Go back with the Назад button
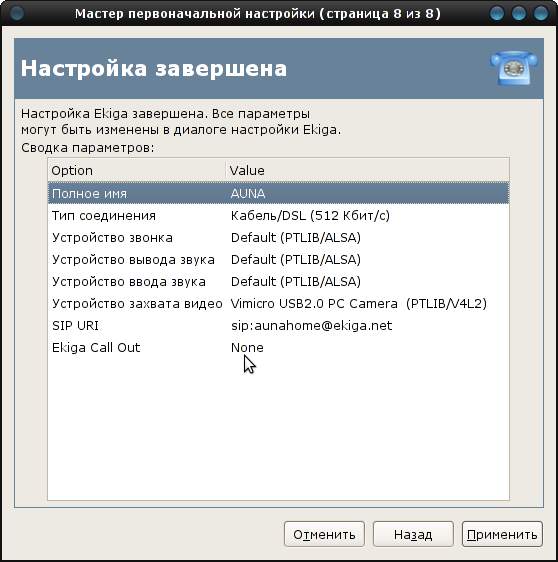The image size is (558, 562). tap(413, 534)
